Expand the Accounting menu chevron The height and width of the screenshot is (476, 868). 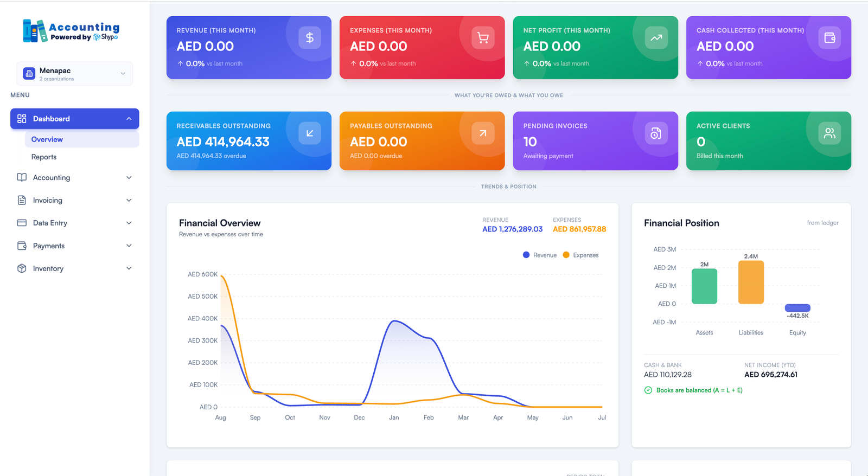[x=129, y=177]
